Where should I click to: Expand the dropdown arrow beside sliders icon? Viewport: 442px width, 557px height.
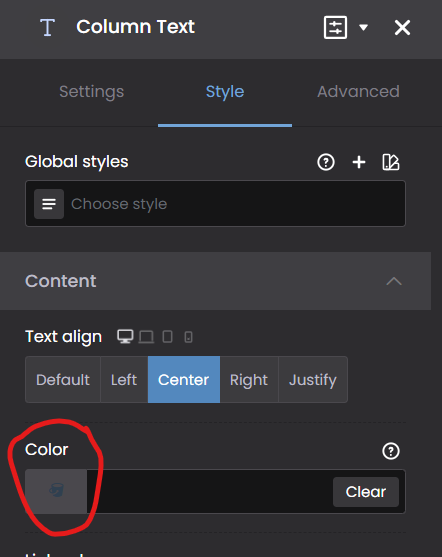[363, 27]
